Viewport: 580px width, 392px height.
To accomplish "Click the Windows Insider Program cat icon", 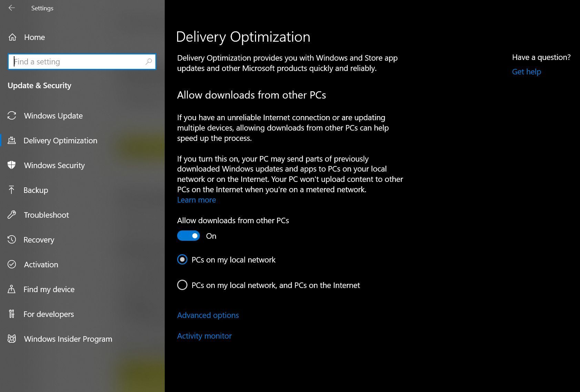I will tap(12, 339).
